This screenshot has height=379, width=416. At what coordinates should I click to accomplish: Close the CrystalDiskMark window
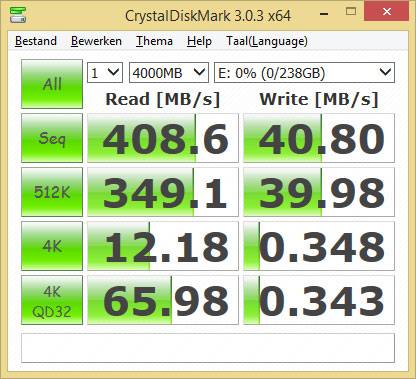tap(386, 12)
